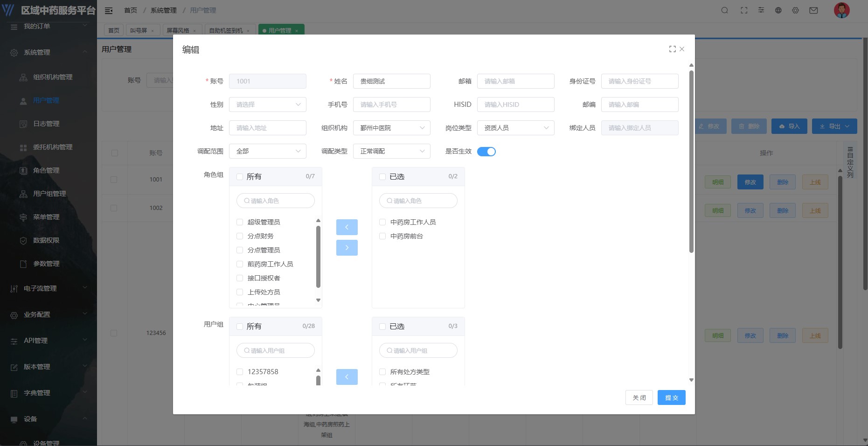
Task: Switch to the 屏幕风格 tab
Action: coord(179,30)
